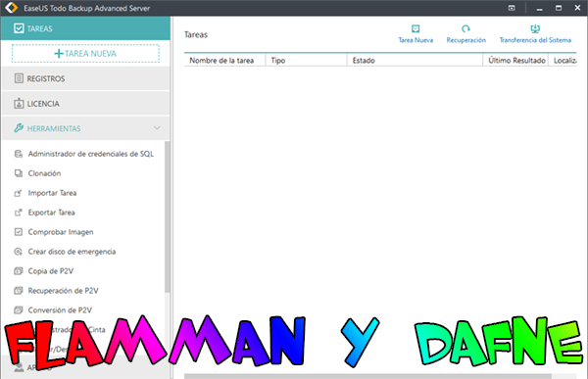This screenshot has width=588, height=379.
Task: Click Recuperación toolbar button
Action: pos(466,34)
